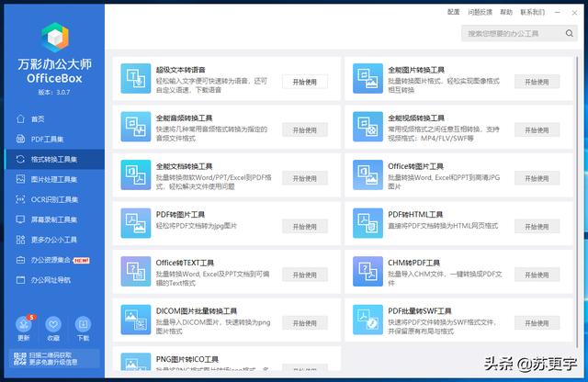Click the 版本: 3.0.7 version text

pos(54,92)
